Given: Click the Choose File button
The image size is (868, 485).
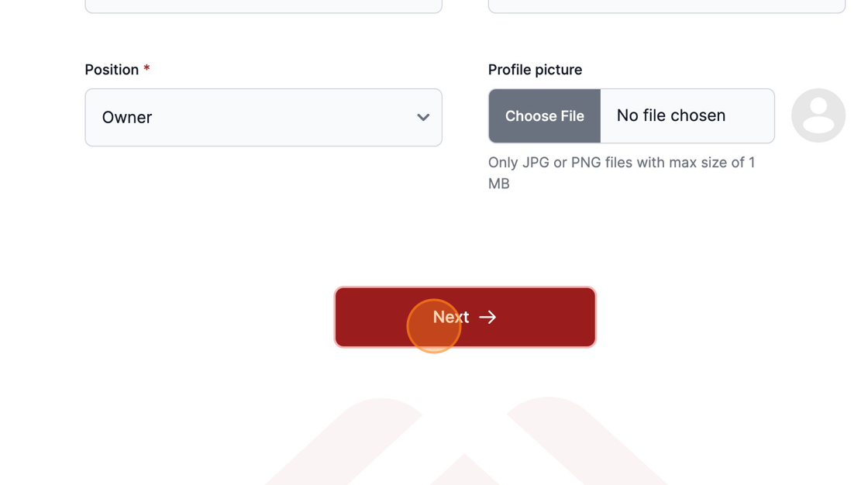Looking at the screenshot, I should coord(545,115).
